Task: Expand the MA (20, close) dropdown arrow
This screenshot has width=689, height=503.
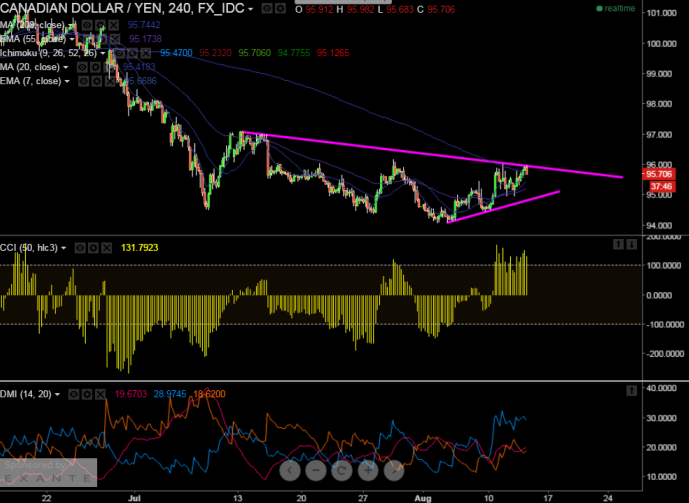Action: (x=66, y=68)
